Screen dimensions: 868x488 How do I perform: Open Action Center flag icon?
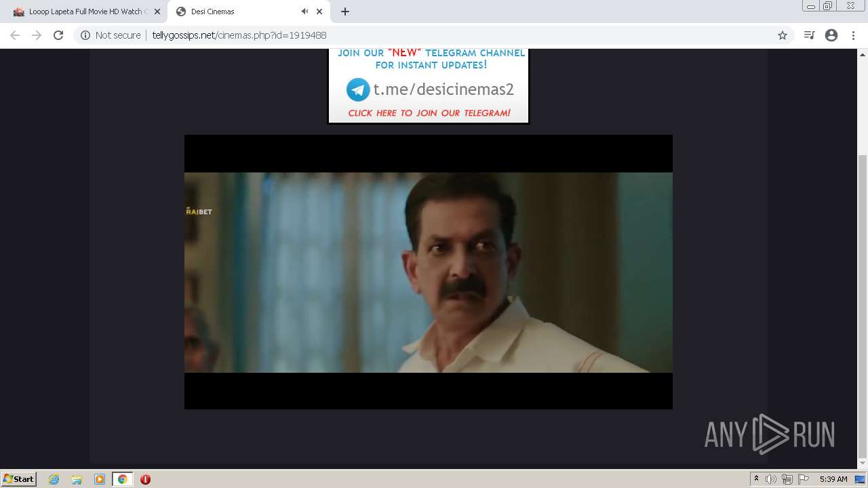pos(804,479)
